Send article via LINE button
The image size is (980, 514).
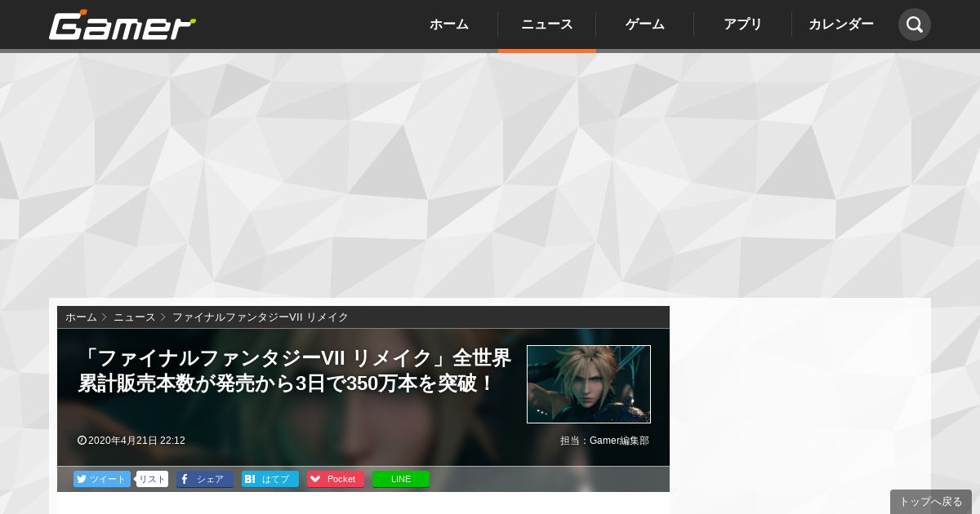(401, 479)
